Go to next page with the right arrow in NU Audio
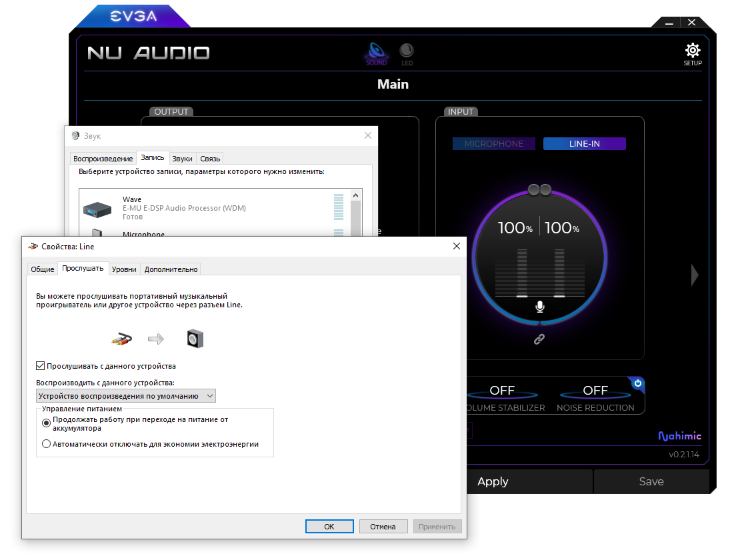 click(x=695, y=275)
